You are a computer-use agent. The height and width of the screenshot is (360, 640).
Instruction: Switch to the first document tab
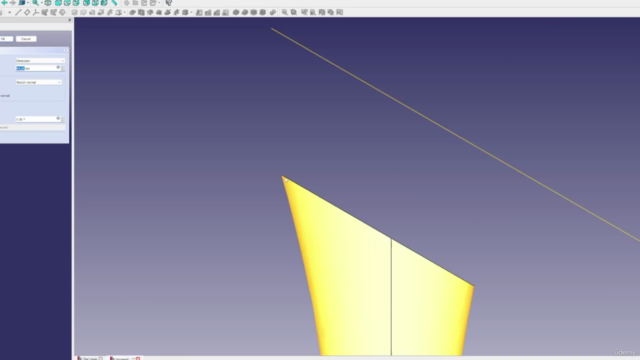point(89,358)
